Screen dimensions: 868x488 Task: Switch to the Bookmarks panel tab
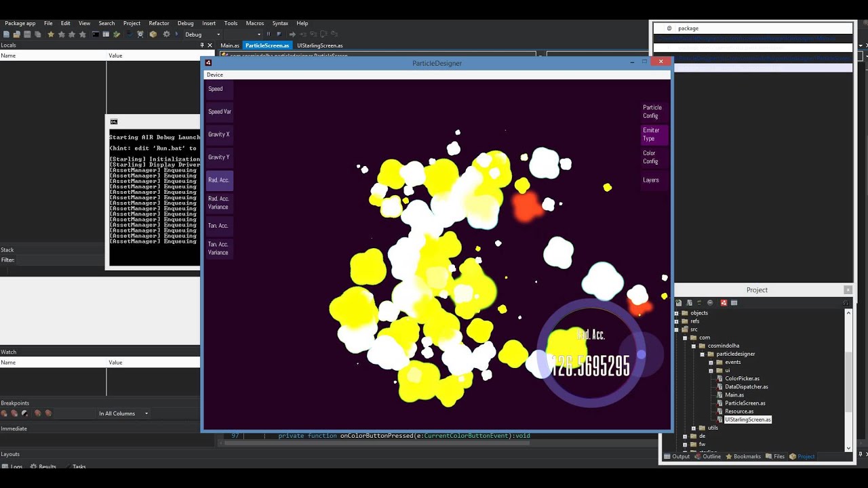pos(743,457)
